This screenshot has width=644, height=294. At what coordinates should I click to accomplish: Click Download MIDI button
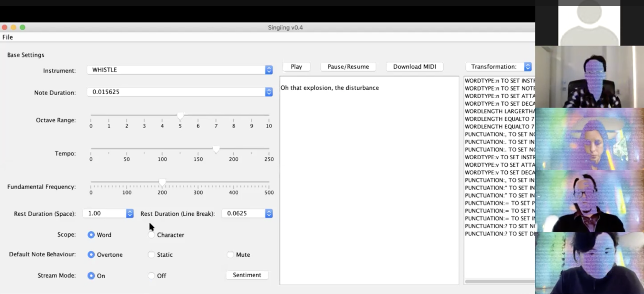tap(414, 67)
